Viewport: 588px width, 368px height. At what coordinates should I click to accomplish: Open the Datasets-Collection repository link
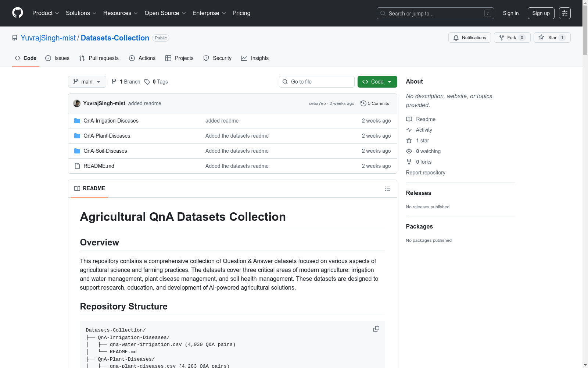pos(115,38)
